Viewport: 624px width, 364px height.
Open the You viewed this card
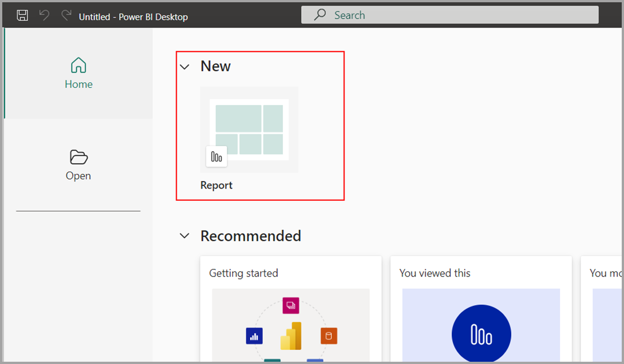pos(481,309)
